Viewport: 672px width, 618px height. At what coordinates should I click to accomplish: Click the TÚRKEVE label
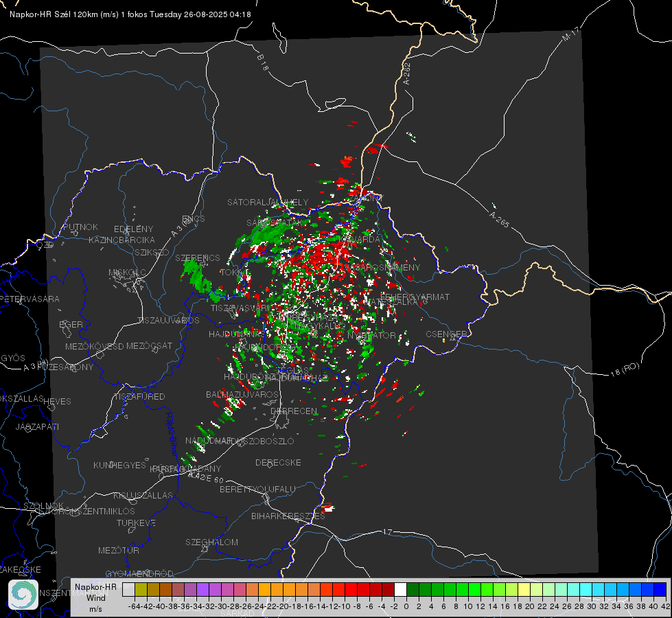click(x=136, y=523)
